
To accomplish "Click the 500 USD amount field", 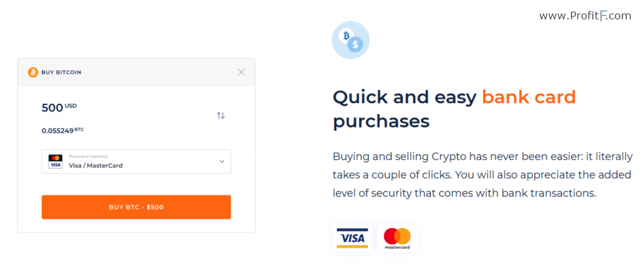I will (x=119, y=108).
